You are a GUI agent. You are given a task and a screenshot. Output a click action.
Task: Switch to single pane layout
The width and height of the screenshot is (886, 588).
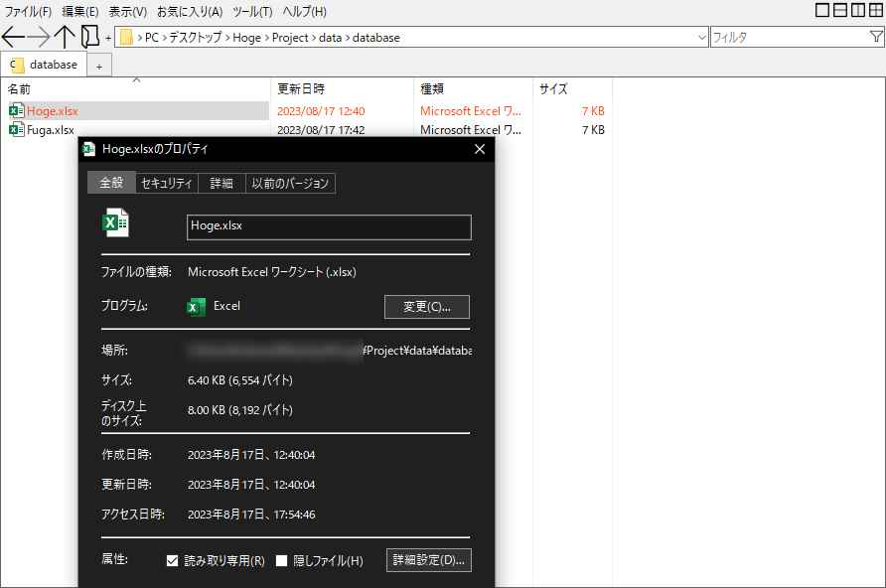822,10
